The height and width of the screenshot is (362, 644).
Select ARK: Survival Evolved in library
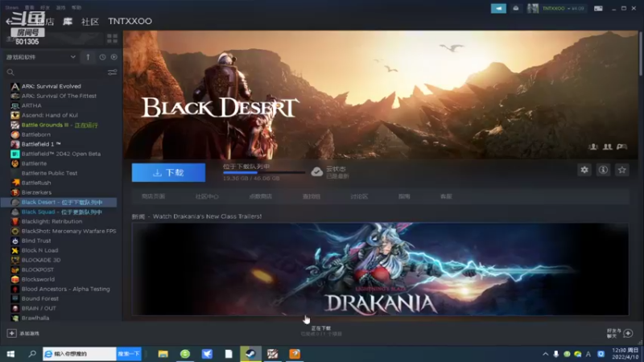(51, 86)
